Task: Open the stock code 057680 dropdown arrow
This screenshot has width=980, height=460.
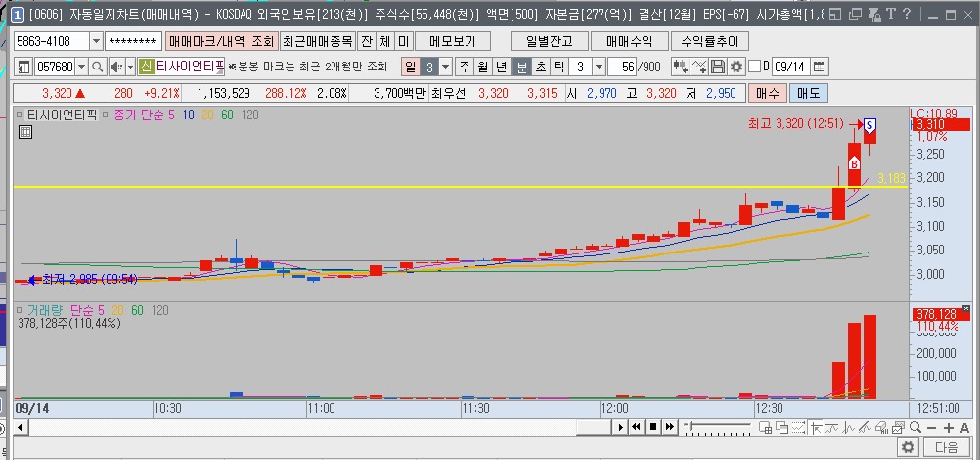Action: tap(82, 67)
